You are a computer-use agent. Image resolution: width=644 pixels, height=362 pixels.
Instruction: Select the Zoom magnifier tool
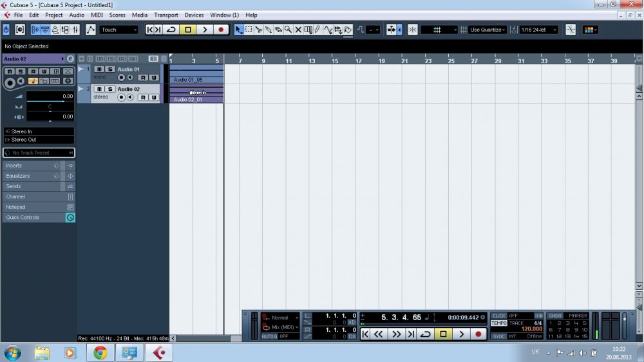tap(288, 30)
